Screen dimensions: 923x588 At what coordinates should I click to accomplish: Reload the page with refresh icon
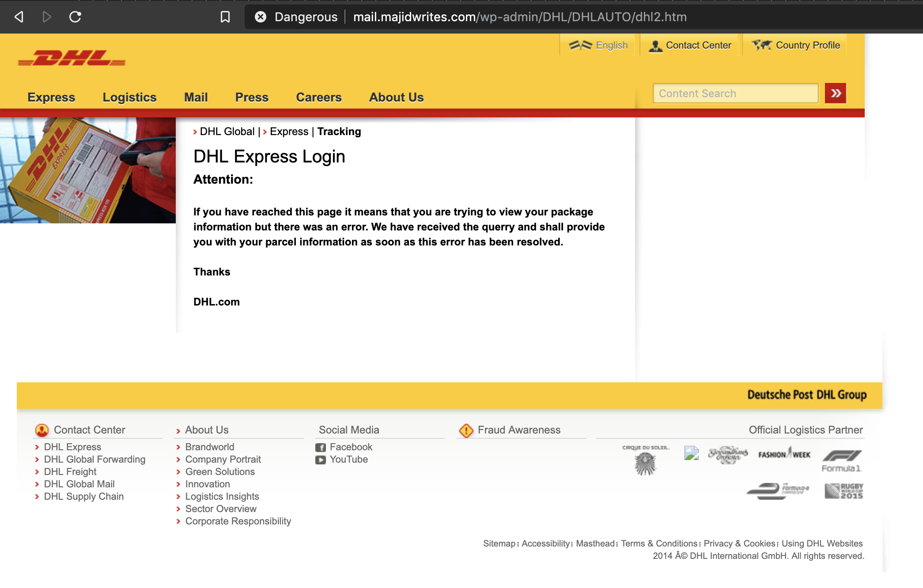75,17
